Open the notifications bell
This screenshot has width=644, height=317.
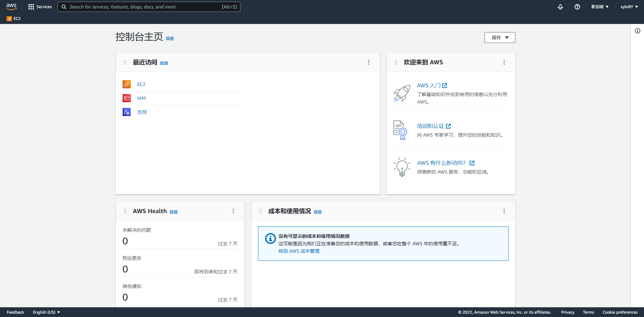[560, 7]
